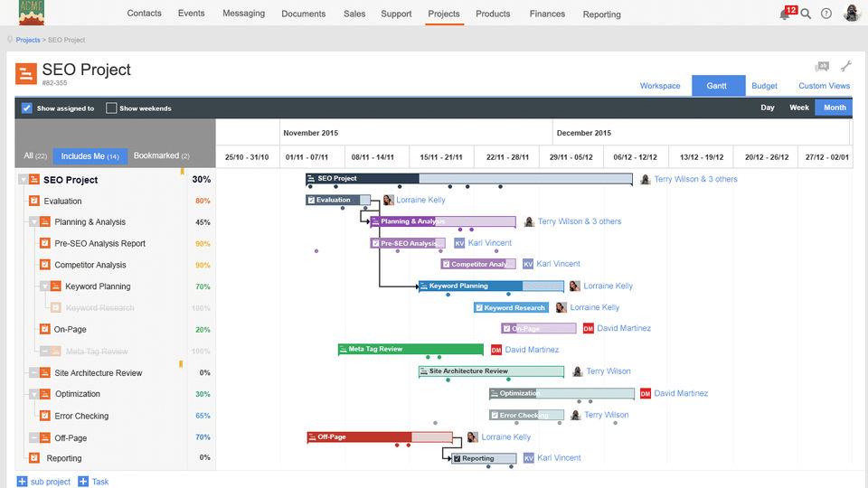Image resolution: width=868 pixels, height=488 pixels.
Task: Click Karl Vincent link beside Competitor Analysis
Action: click(x=558, y=264)
